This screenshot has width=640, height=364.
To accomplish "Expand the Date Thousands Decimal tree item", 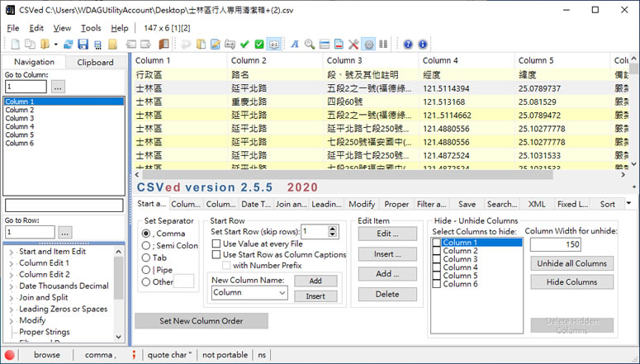I will (12, 286).
